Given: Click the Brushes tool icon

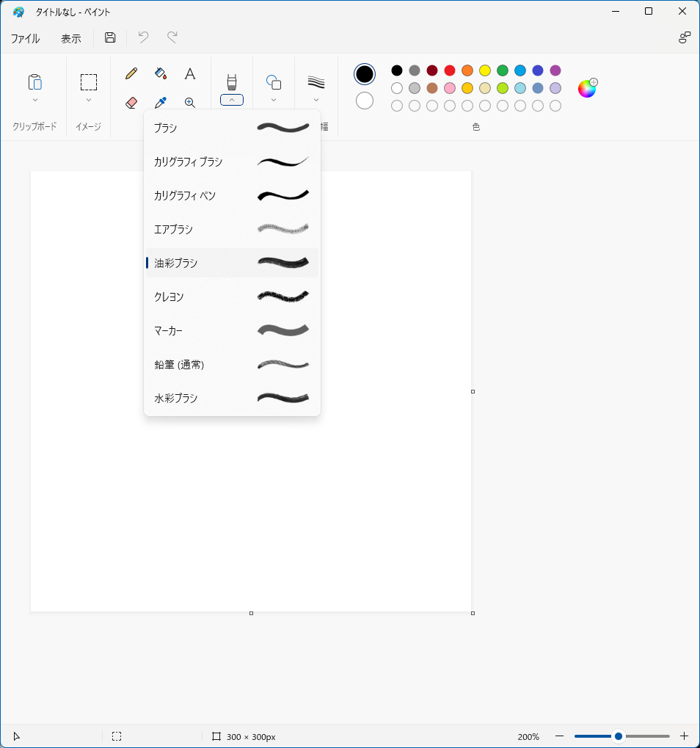Looking at the screenshot, I should coord(232,82).
